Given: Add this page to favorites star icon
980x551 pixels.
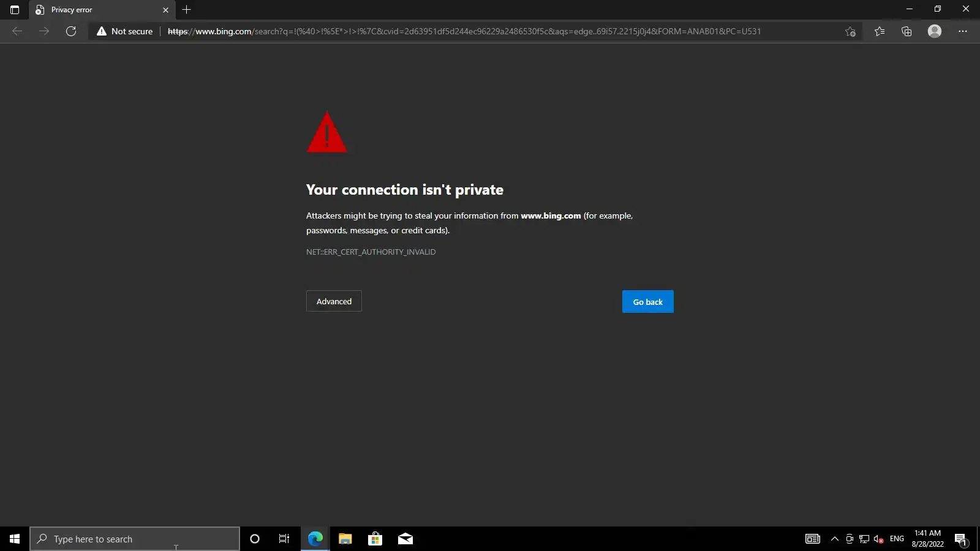Looking at the screenshot, I should click(850, 31).
